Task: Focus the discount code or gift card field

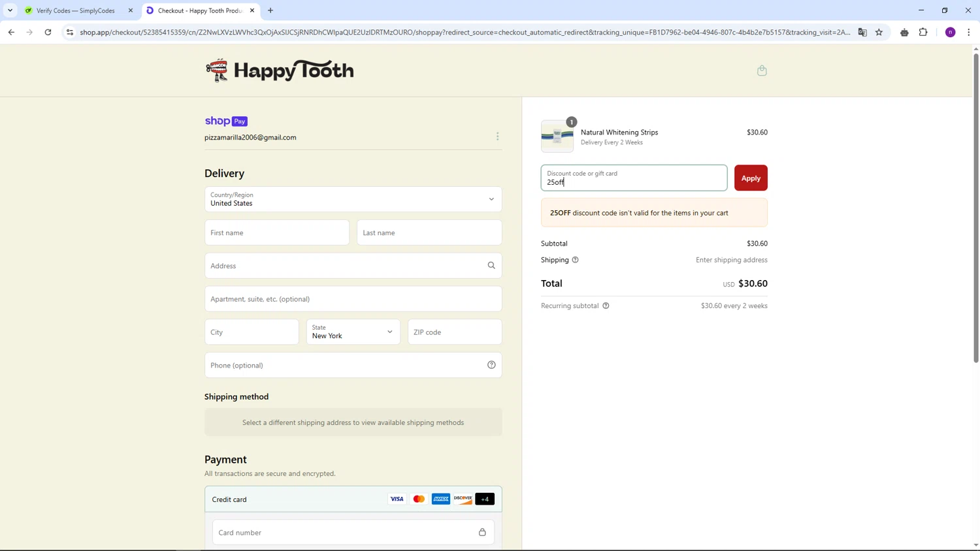Action: 634,178
